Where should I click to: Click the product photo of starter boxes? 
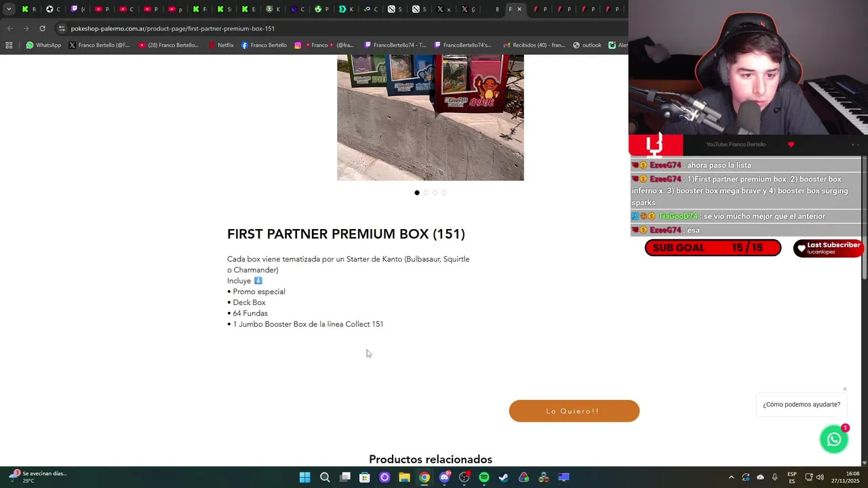click(431, 118)
